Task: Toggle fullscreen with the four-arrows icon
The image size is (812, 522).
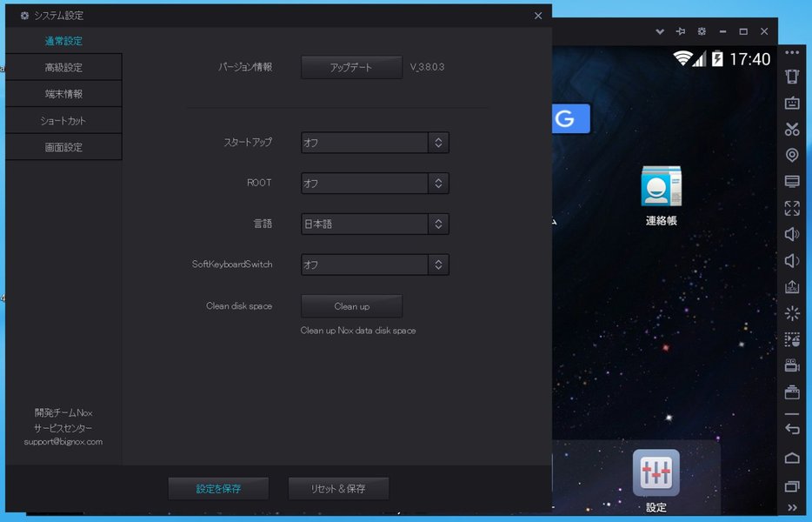Action: coord(792,208)
